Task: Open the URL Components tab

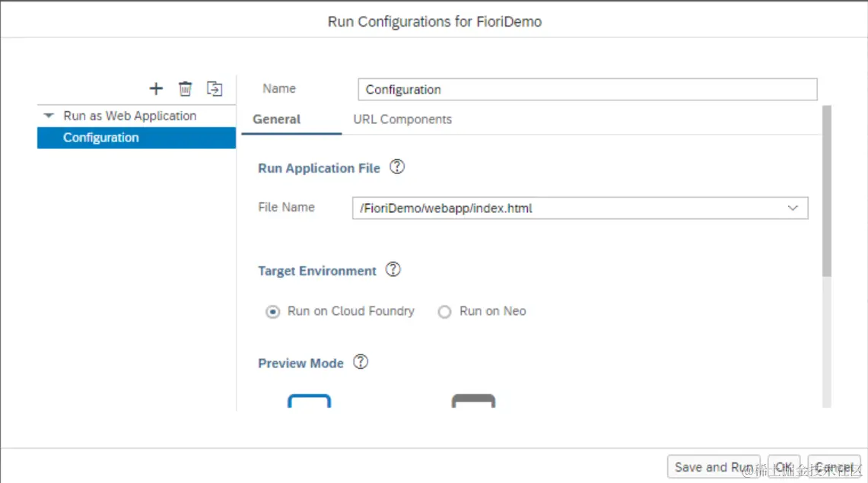Action: pyautogui.click(x=402, y=119)
